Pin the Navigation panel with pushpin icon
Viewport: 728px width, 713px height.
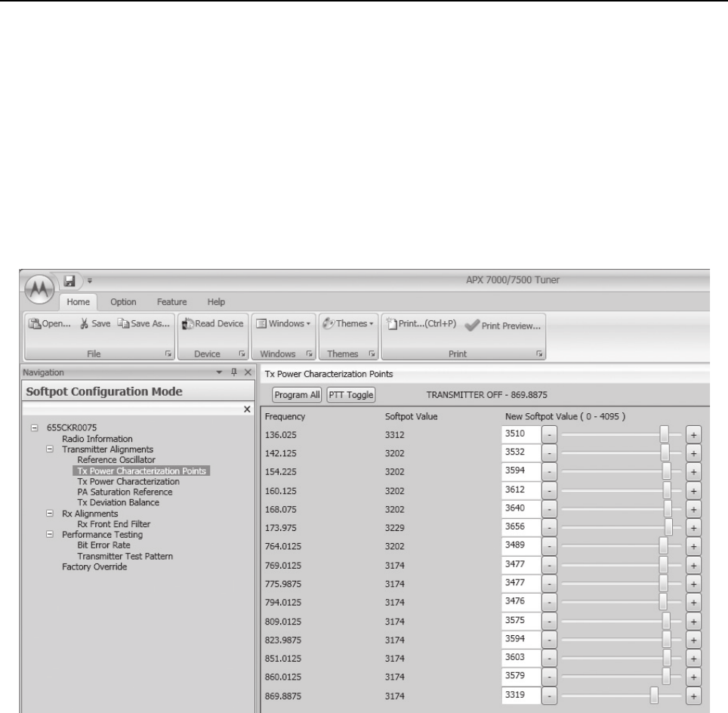(x=234, y=372)
